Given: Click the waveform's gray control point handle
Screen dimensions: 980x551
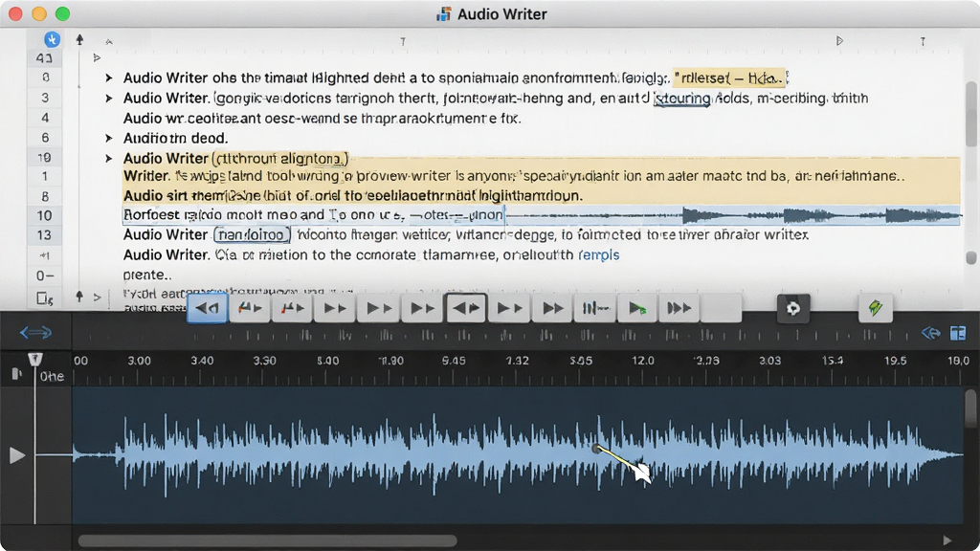Looking at the screenshot, I should [595, 448].
